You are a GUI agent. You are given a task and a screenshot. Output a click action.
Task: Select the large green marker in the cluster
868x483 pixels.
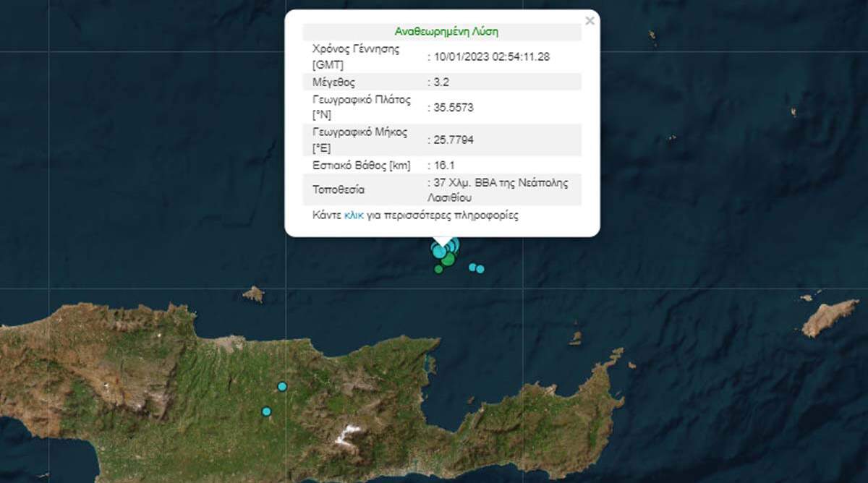pos(448,258)
